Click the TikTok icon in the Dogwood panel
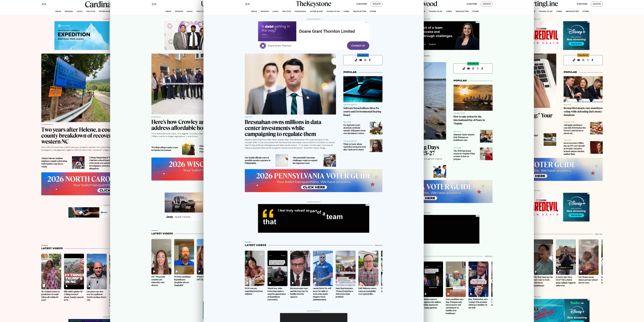Screen dimensions: 644x322 point(464,68)
